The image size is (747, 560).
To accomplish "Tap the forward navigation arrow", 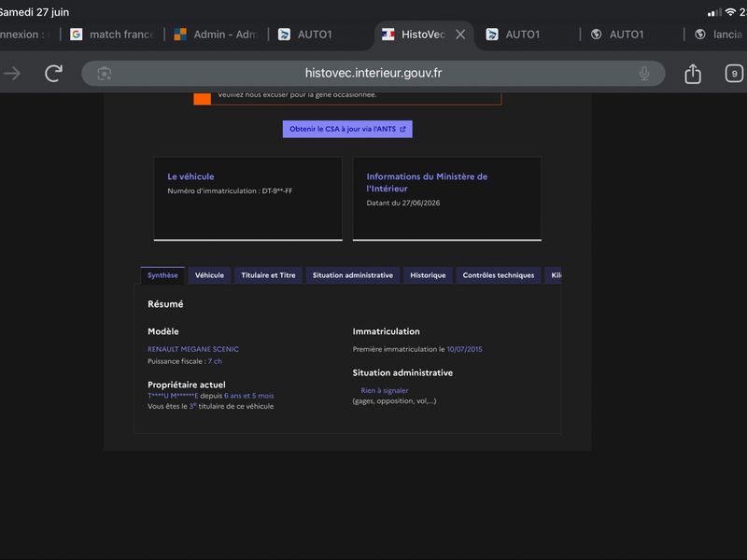I will pos(12,74).
